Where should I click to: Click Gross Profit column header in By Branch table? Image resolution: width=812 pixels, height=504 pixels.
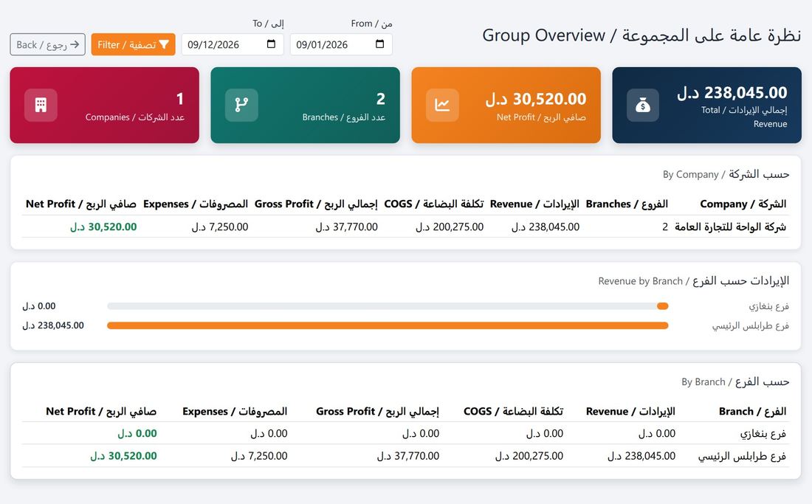(x=377, y=411)
